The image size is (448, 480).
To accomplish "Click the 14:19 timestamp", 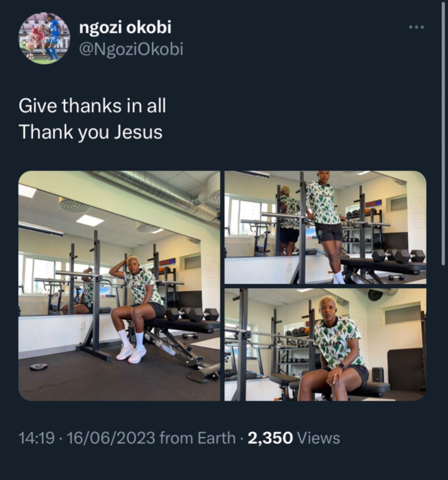I will click(x=37, y=438).
